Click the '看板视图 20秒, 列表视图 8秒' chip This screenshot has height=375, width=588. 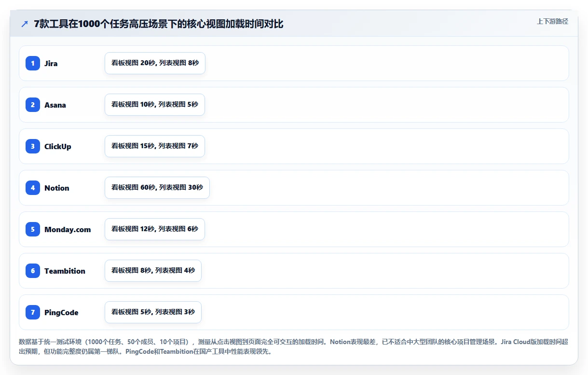155,63
